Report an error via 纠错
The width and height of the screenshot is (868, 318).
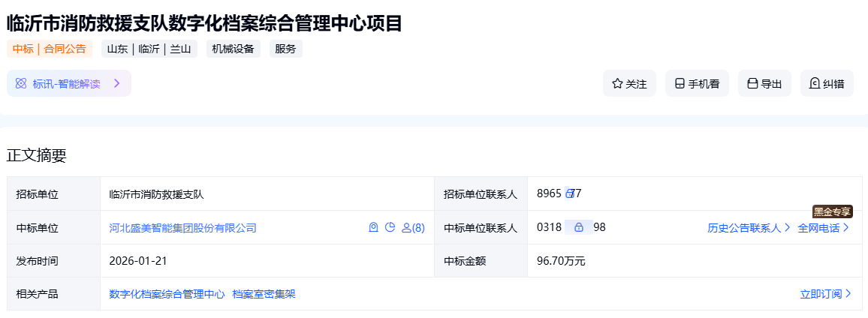[827, 84]
